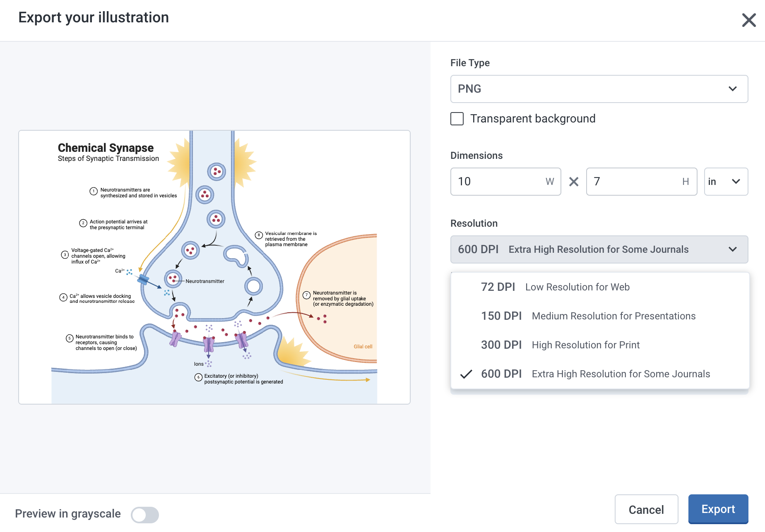
Task: Click the height input showing 7
Action: [x=629, y=182]
